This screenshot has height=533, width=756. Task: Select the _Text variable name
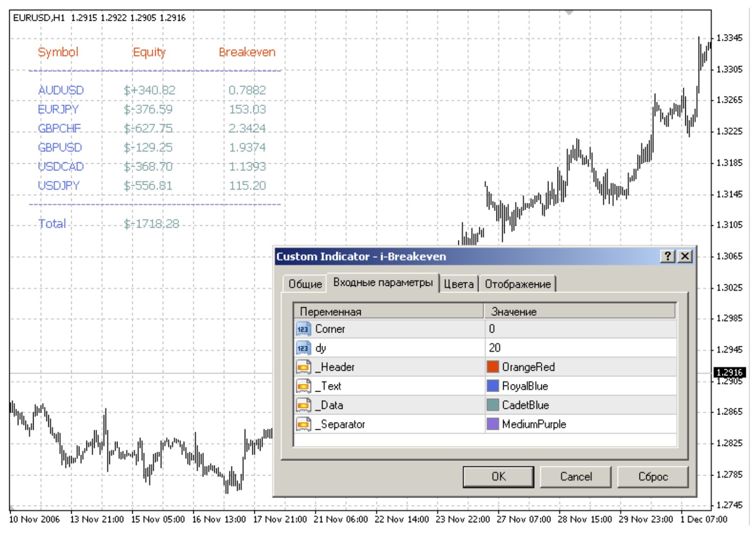[328, 387]
